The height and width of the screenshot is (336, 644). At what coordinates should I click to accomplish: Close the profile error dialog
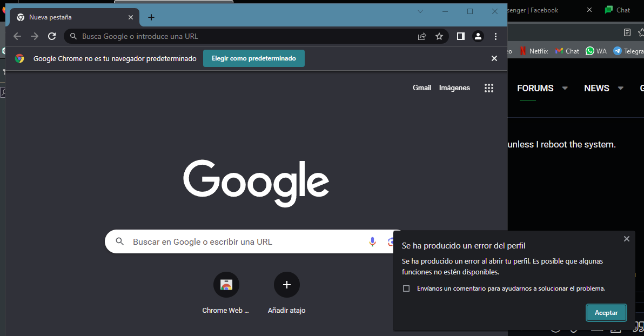[x=627, y=239]
